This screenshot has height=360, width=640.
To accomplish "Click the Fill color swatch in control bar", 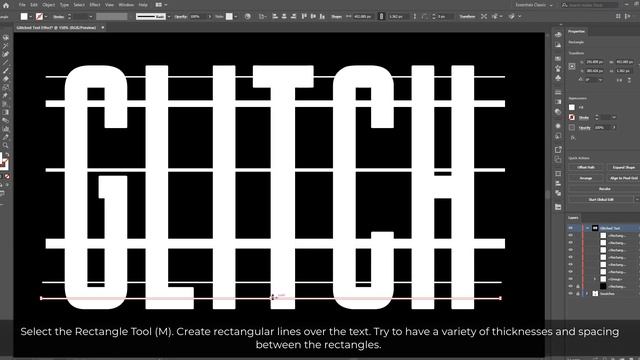I will pos(24,16).
